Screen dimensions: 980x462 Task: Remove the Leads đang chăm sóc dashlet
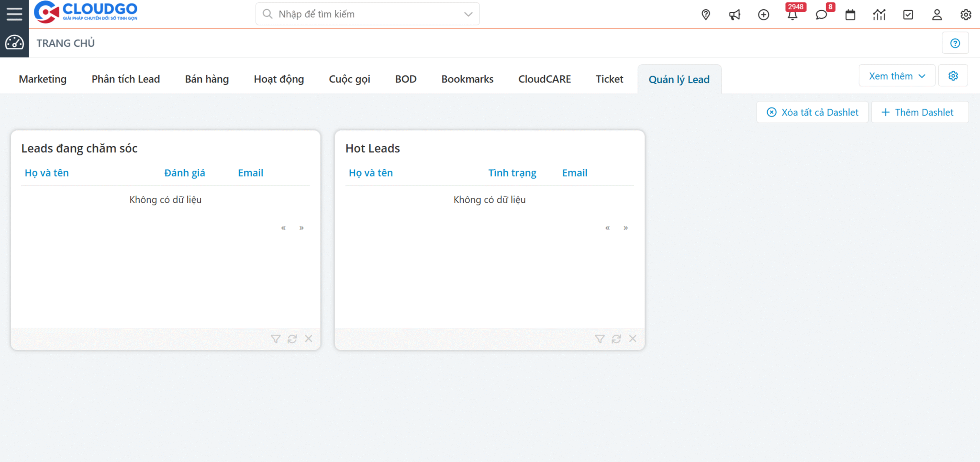pos(309,338)
